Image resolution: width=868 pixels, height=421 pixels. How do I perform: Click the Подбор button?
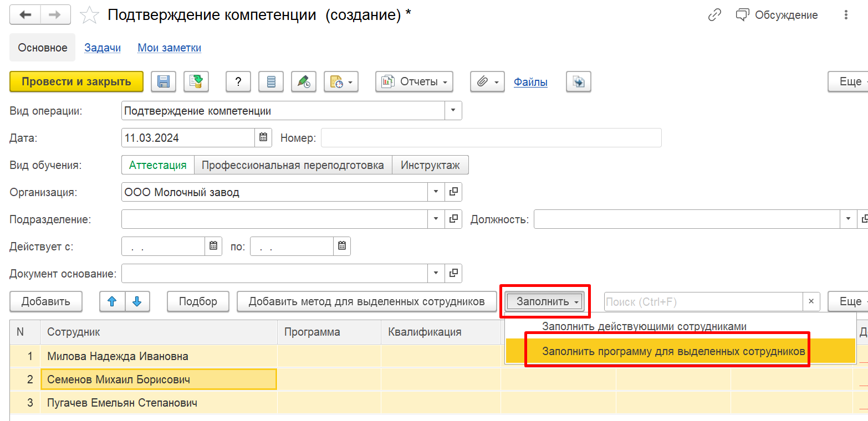tap(198, 301)
